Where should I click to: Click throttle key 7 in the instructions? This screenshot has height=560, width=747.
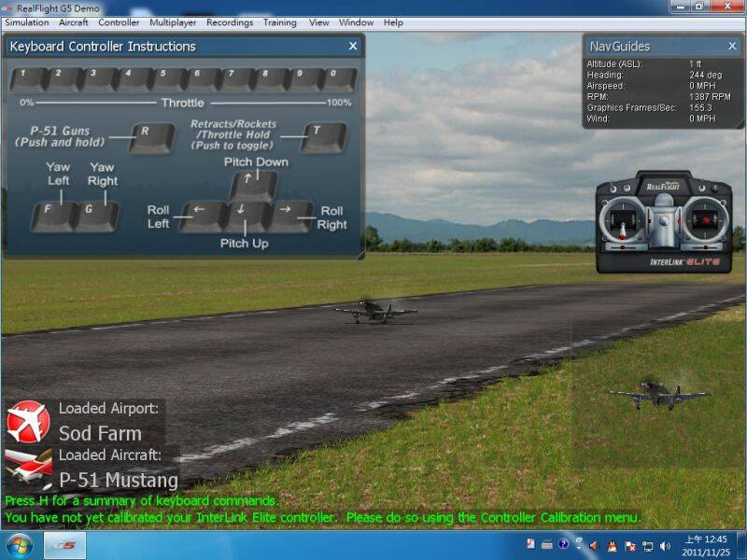click(x=236, y=79)
